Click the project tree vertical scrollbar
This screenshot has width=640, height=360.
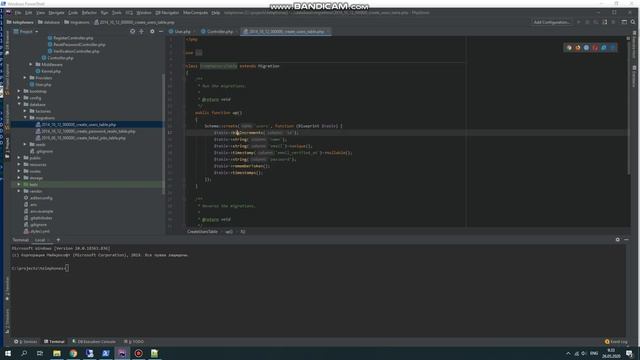(164, 133)
